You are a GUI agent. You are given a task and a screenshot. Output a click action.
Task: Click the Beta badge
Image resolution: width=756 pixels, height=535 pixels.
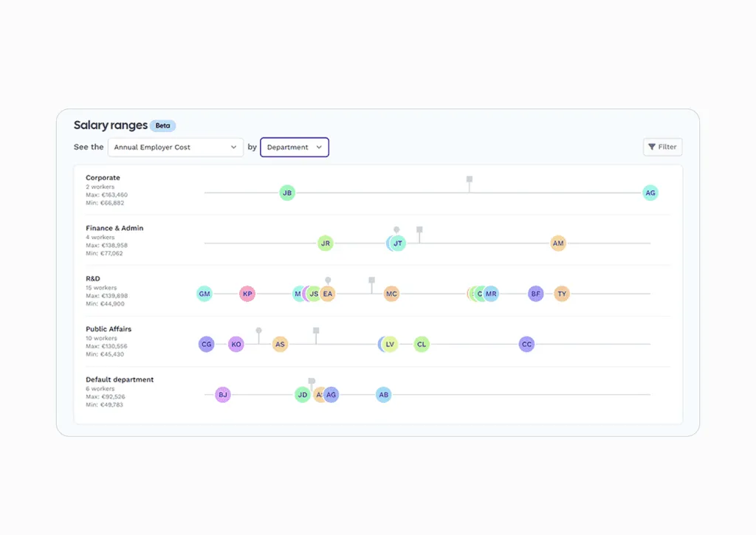[x=162, y=126]
